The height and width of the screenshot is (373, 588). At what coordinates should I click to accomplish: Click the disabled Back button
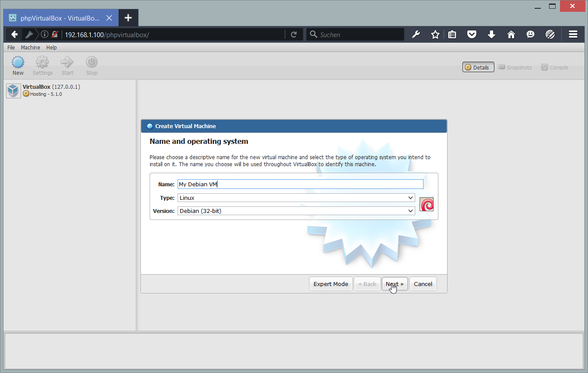click(367, 284)
